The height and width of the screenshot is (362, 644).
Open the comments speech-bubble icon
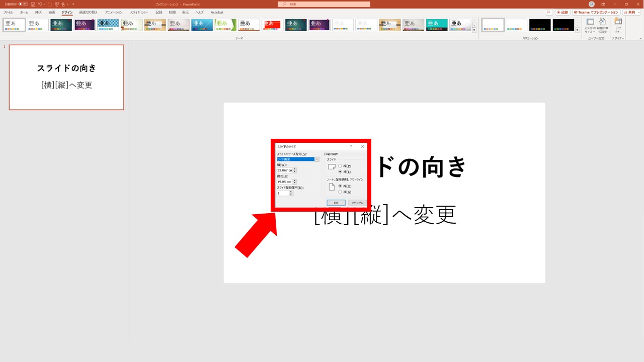coord(548,12)
